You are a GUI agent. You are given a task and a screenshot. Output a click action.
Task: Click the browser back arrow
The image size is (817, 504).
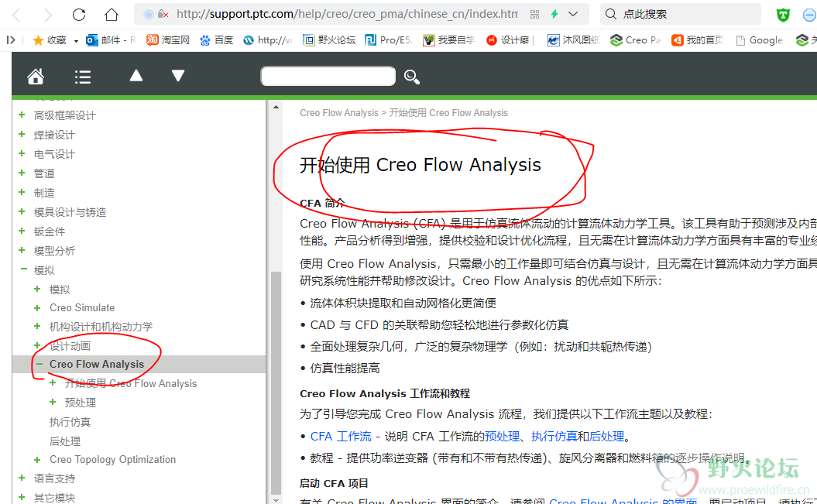coord(16,15)
